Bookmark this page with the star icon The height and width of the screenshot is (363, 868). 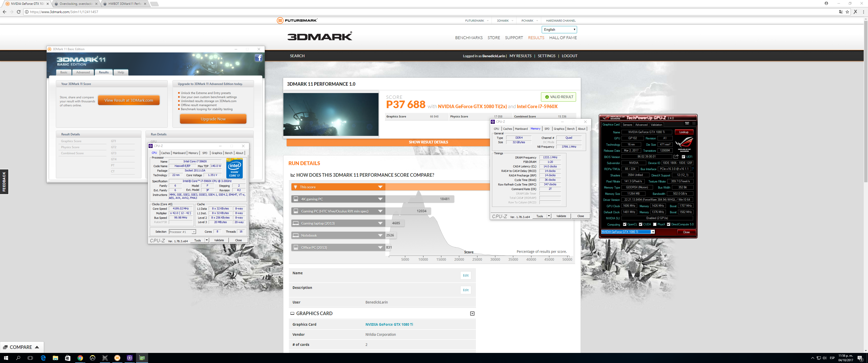tap(848, 12)
